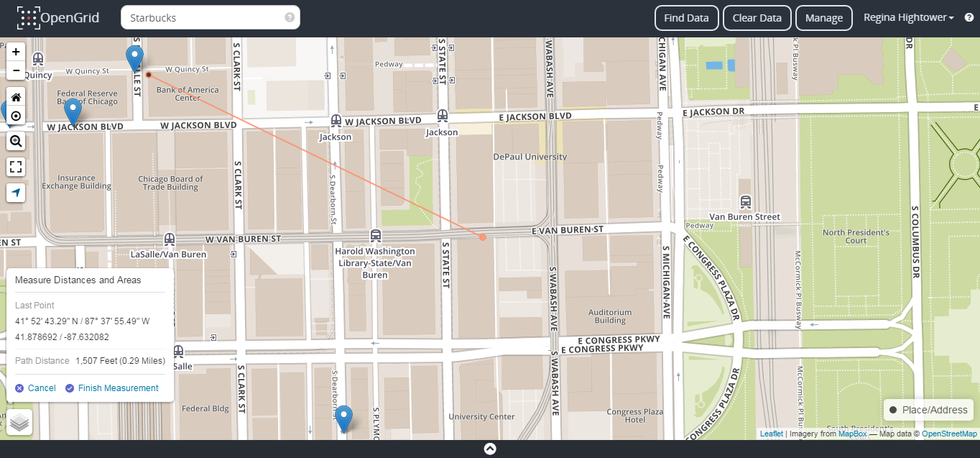Click measurement endpoint on Van Buren St
Screen dimensions: 980x458
click(483, 237)
